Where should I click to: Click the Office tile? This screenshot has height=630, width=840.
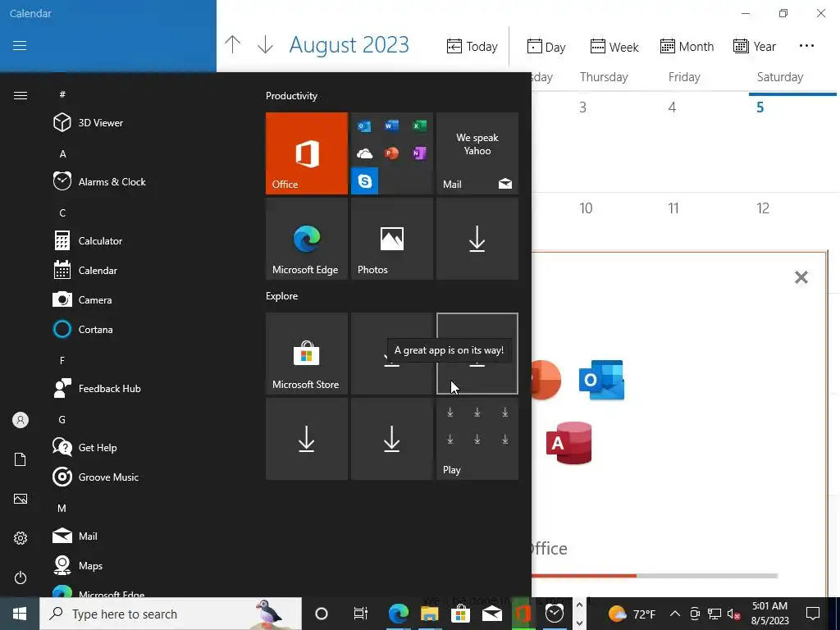point(307,153)
